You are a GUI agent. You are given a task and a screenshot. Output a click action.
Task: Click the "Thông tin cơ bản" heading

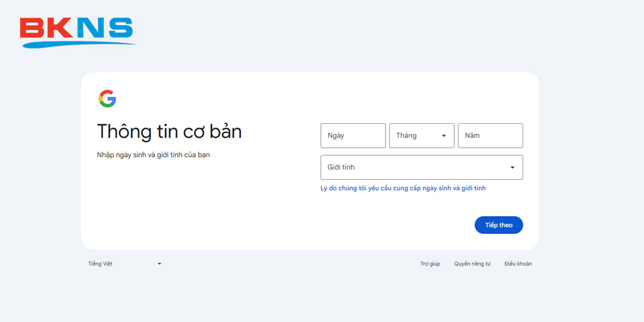[169, 131]
